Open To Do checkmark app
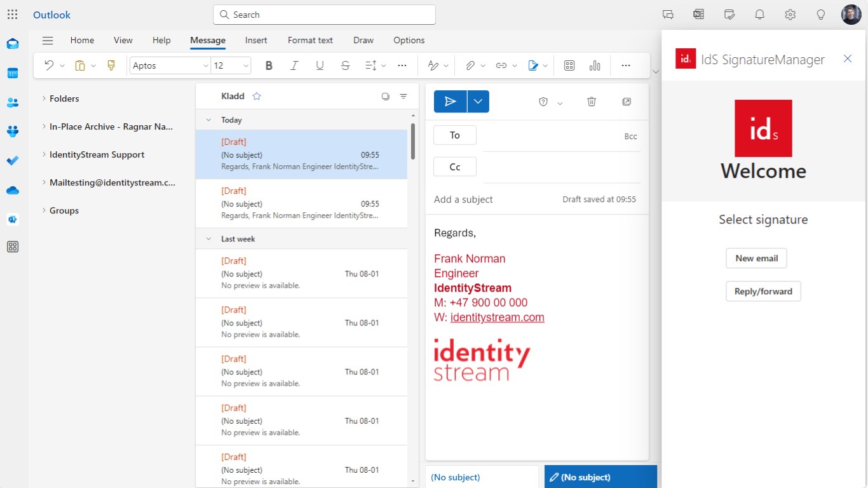 (x=13, y=161)
